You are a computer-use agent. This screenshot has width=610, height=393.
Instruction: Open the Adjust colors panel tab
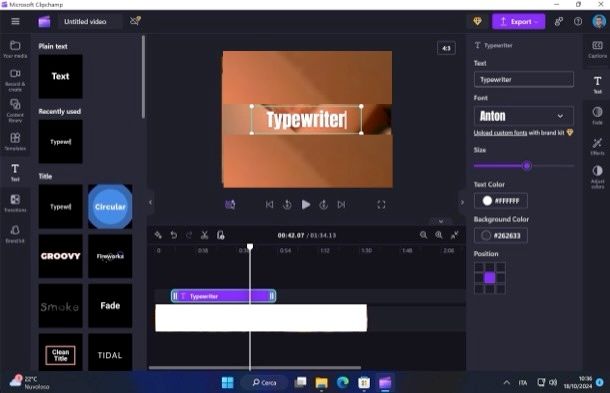click(598, 177)
